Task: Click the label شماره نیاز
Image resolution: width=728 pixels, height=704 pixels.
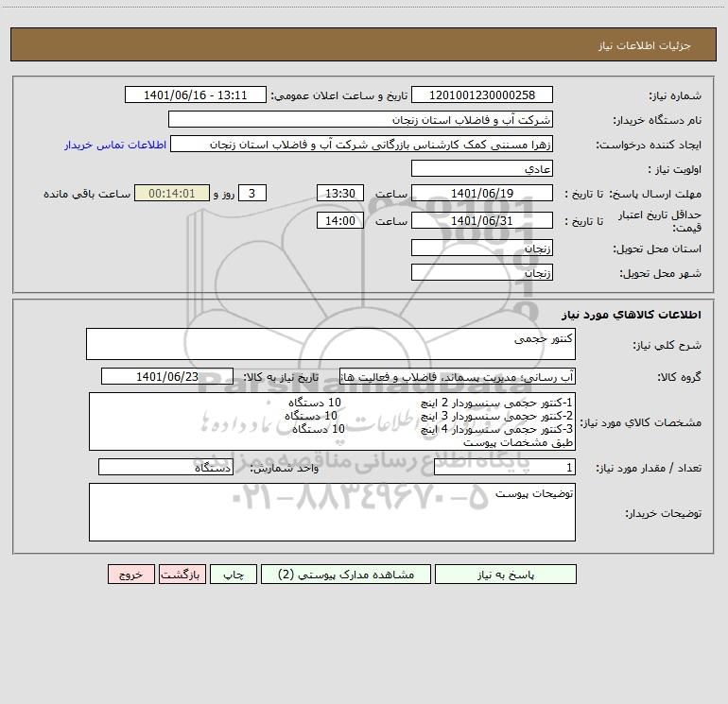Action: point(675,95)
